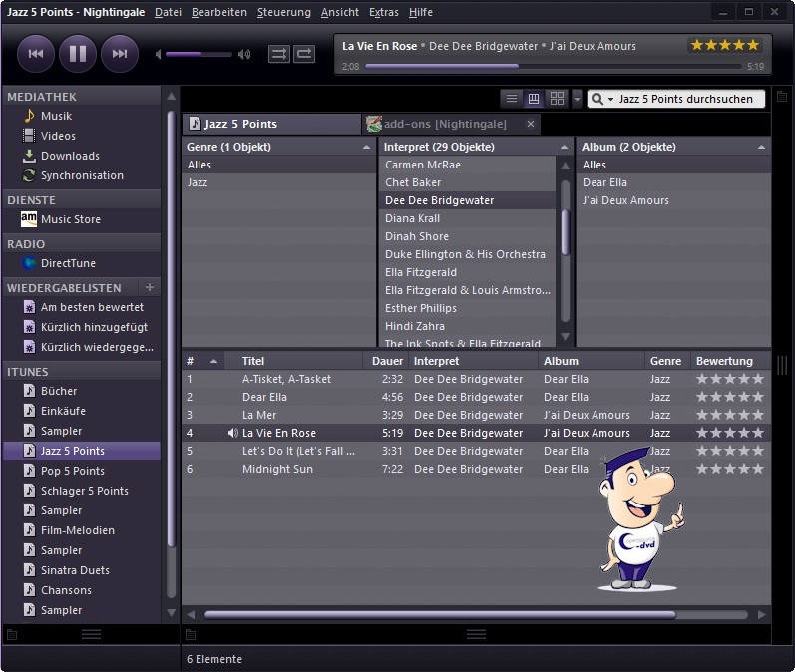This screenshot has height=672, width=795.
Task: Switch to list view layout
Action: coord(511,99)
